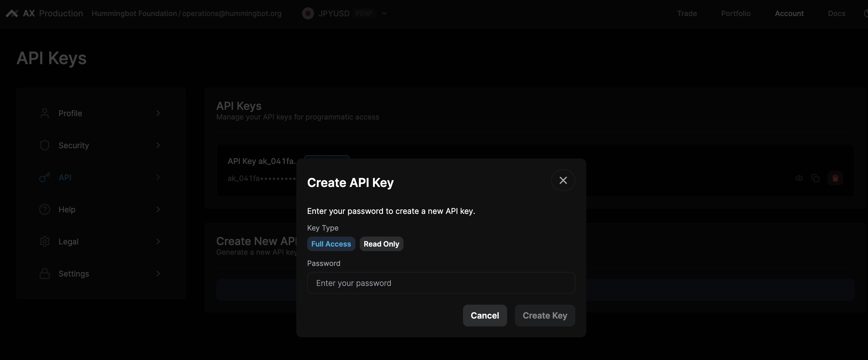Image resolution: width=868 pixels, height=360 pixels.
Task: Click the Security shield icon
Action: click(x=44, y=146)
